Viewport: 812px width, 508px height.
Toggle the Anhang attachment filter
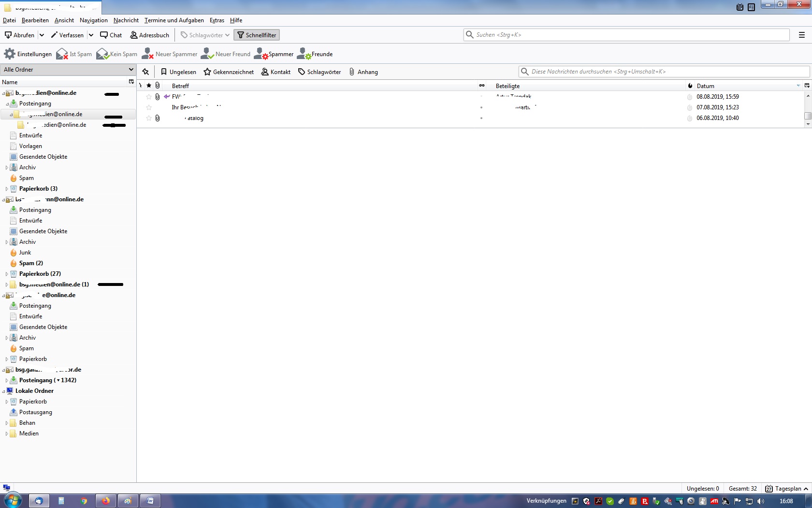coord(363,72)
